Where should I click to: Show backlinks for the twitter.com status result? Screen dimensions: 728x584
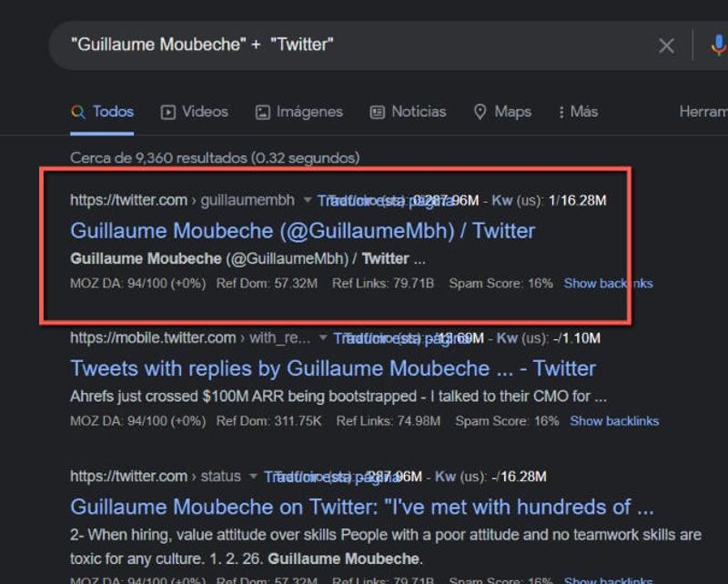tap(608, 580)
